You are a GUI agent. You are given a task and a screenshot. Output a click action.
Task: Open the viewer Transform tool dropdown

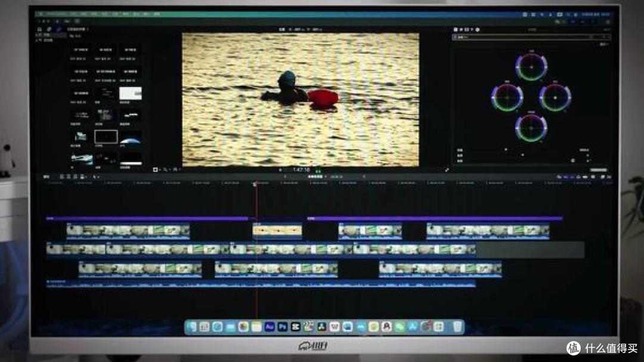click(157, 170)
